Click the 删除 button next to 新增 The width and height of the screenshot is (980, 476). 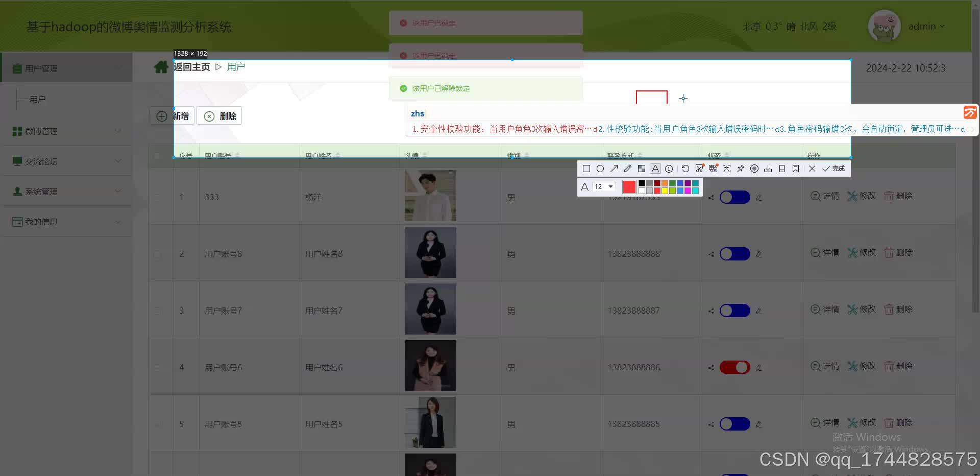point(220,116)
